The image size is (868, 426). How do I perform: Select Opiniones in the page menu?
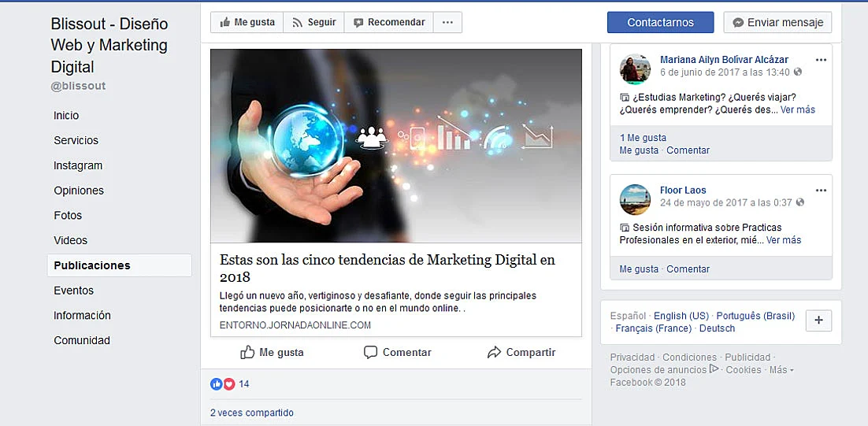[79, 191]
